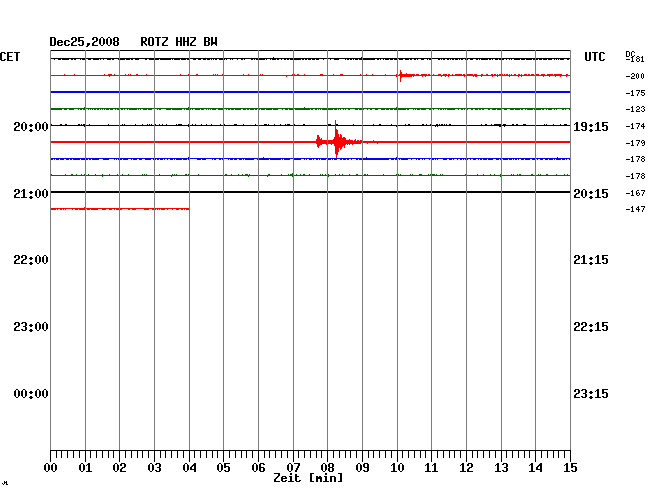650x494 pixels.
Task: Select minute tick label 09
Action: [362, 468]
